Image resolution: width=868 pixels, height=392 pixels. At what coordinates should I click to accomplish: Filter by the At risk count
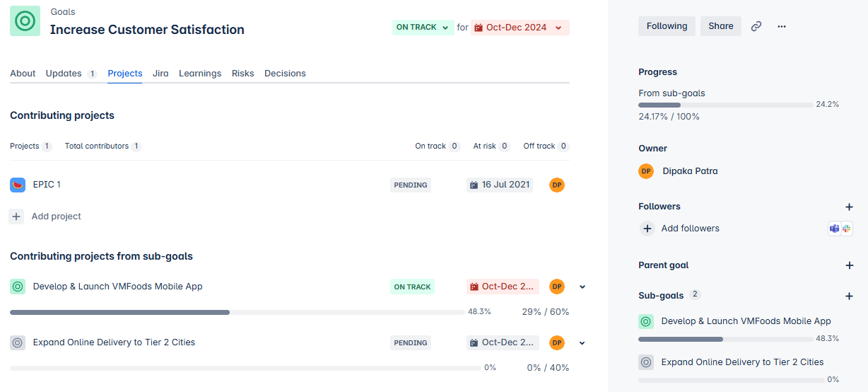(x=491, y=146)
